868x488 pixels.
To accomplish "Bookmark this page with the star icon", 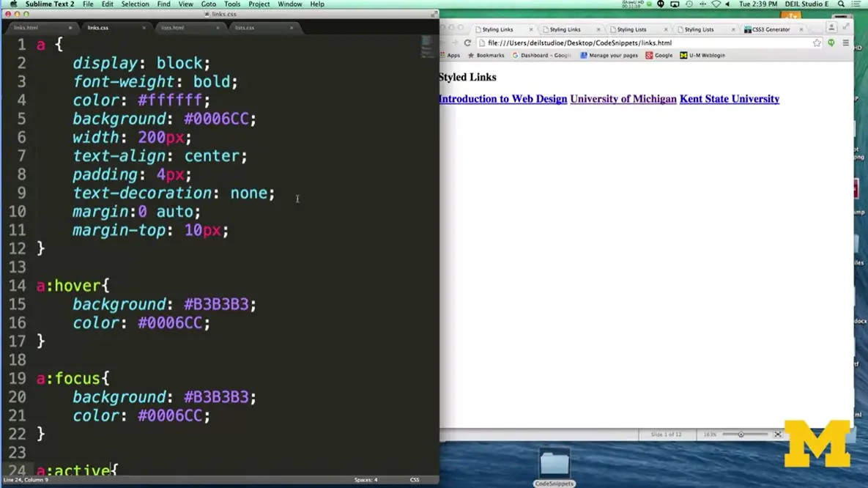I will point(817,43).
